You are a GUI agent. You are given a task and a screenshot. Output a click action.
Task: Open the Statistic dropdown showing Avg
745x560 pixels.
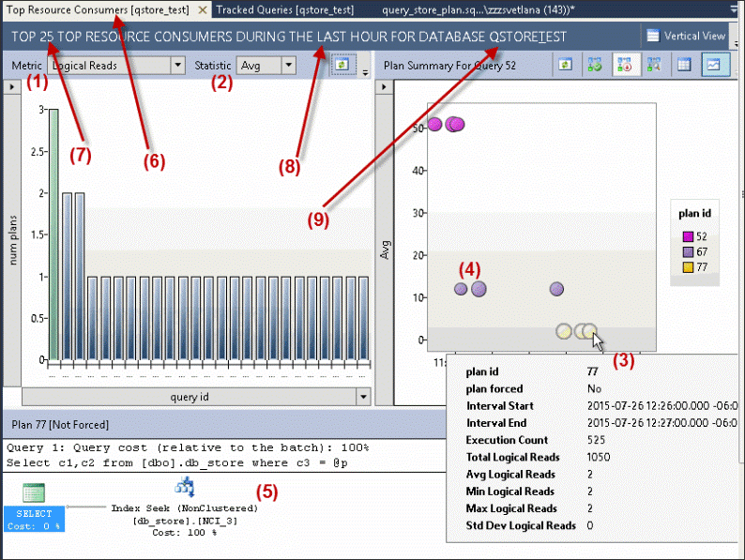click(288, 65)
